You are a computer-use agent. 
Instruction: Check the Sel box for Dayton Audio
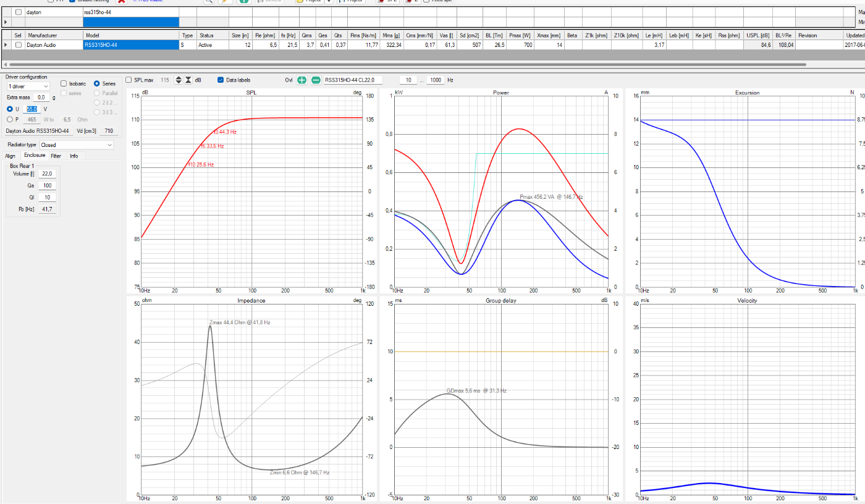click(19, 45)
